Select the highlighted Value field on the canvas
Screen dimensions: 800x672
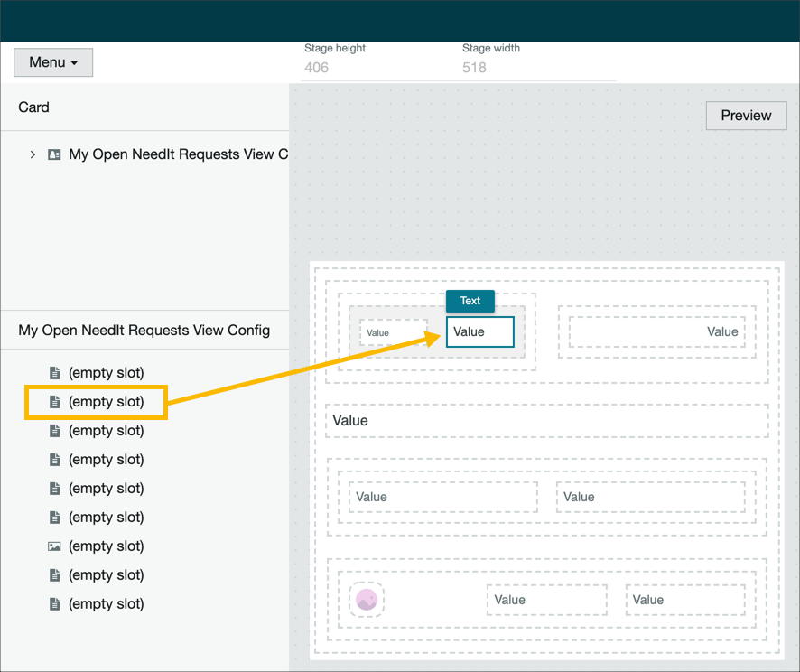coord(479,331)
